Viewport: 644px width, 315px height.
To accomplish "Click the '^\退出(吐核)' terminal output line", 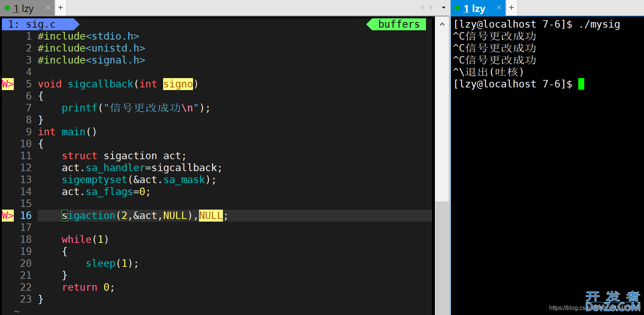I will tap(488, 72).
